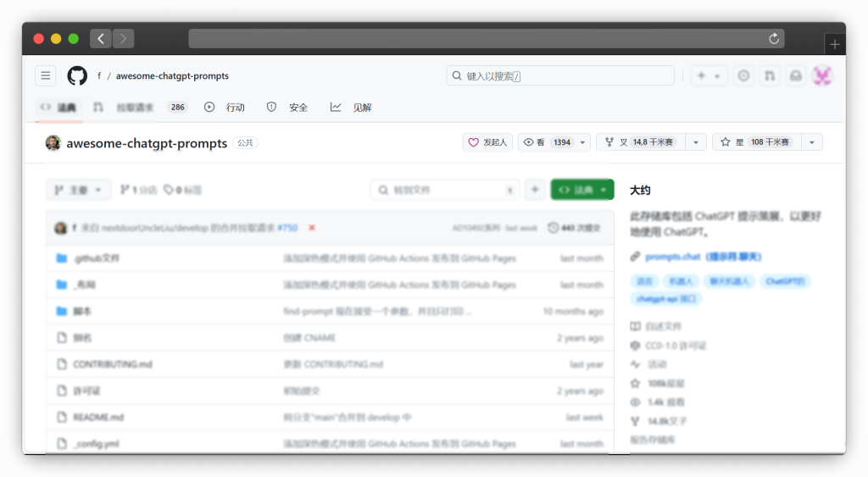View the tags count link
The image size is (868, 477).
coord(183,190)
